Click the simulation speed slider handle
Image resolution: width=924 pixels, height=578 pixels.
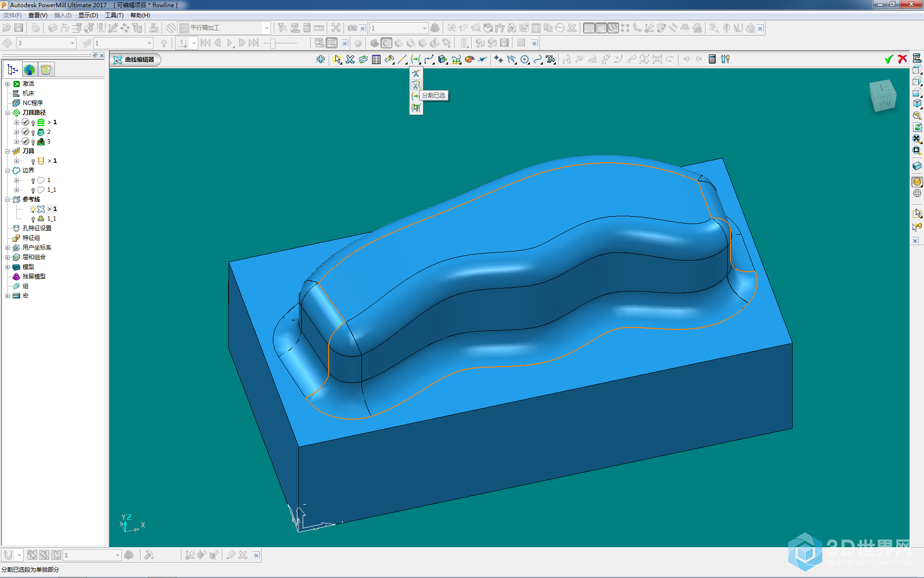273,43
